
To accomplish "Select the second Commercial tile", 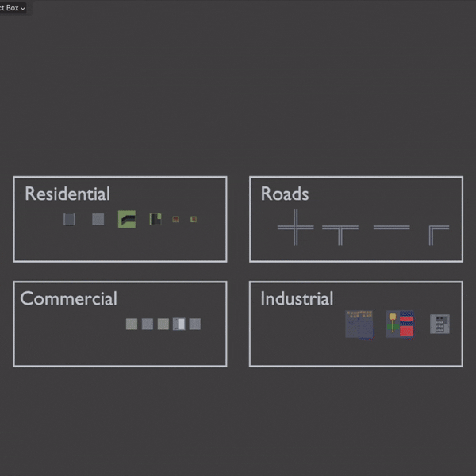I will point(148,324).
